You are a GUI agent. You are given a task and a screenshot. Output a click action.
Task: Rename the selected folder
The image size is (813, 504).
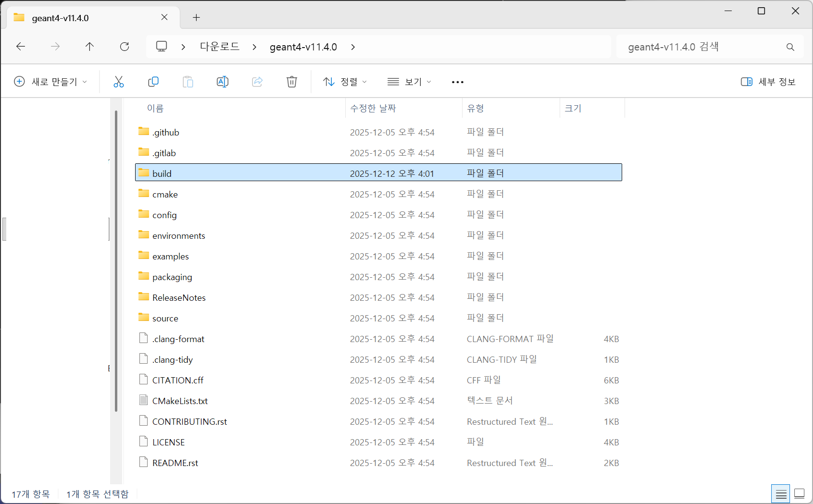[x=223, y=81]
